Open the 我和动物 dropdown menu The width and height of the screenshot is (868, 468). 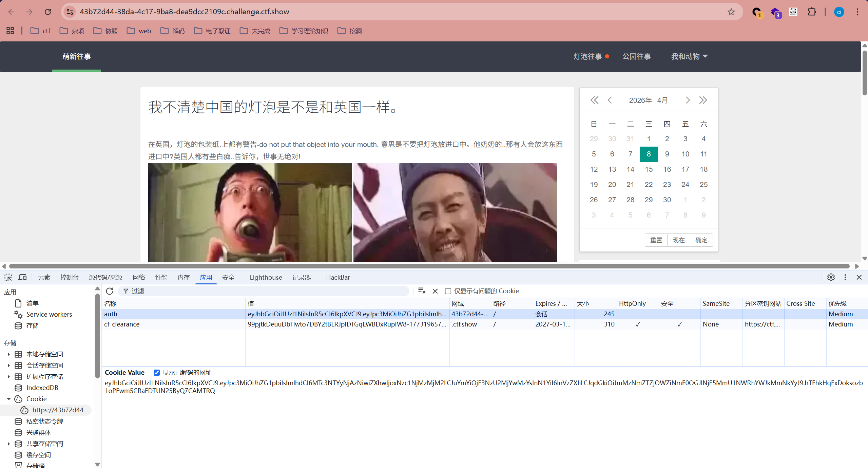689,56
